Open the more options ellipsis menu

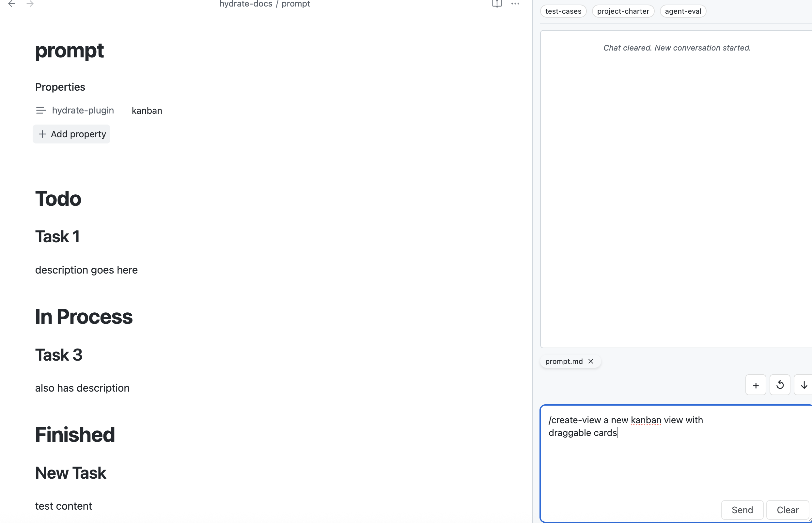(515, 4)
